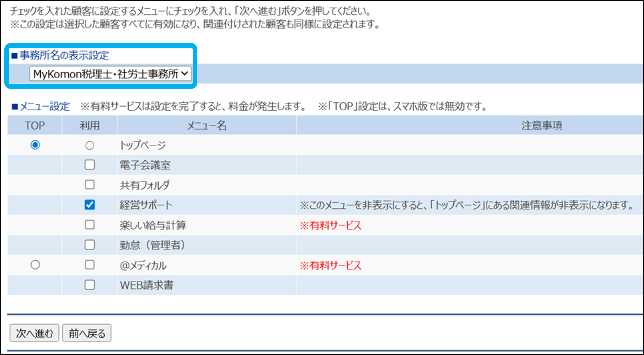
Task: Click the 共有フォルダ menu name
Action: [x=145, y=185]
